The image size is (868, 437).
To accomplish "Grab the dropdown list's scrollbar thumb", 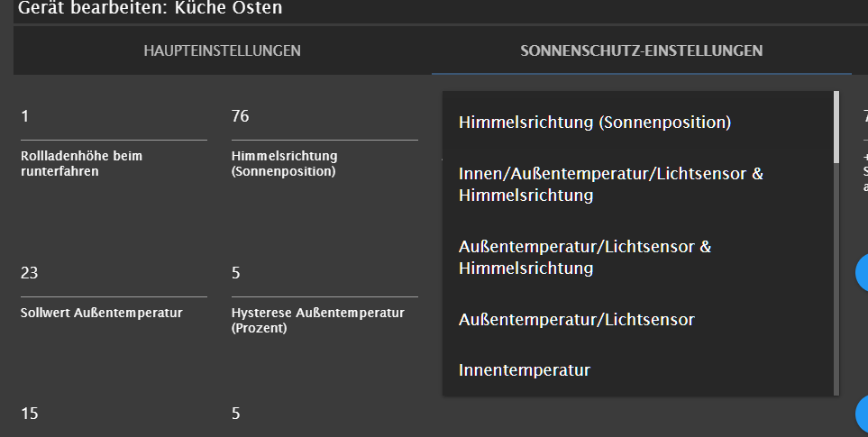I will pyautogui.click(x=836, y=127).
